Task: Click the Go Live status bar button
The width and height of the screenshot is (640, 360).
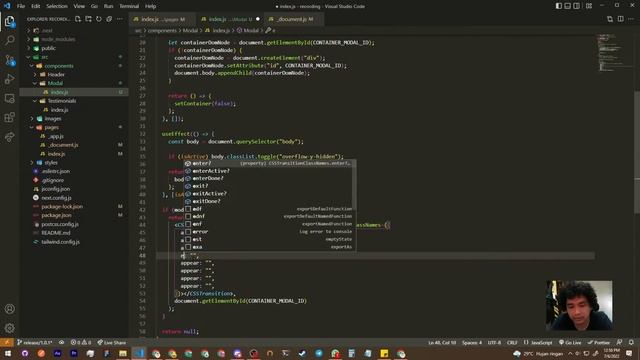Action: click(x=570, y=342)
